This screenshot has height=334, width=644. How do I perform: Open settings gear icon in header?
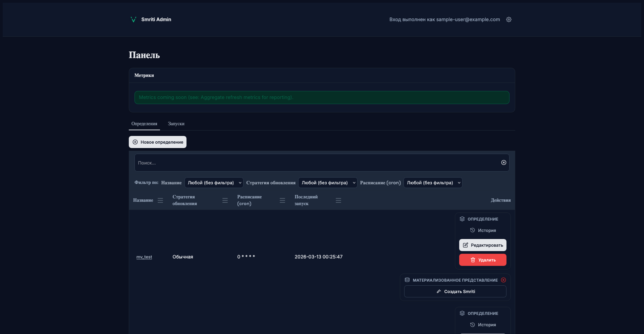509,19
